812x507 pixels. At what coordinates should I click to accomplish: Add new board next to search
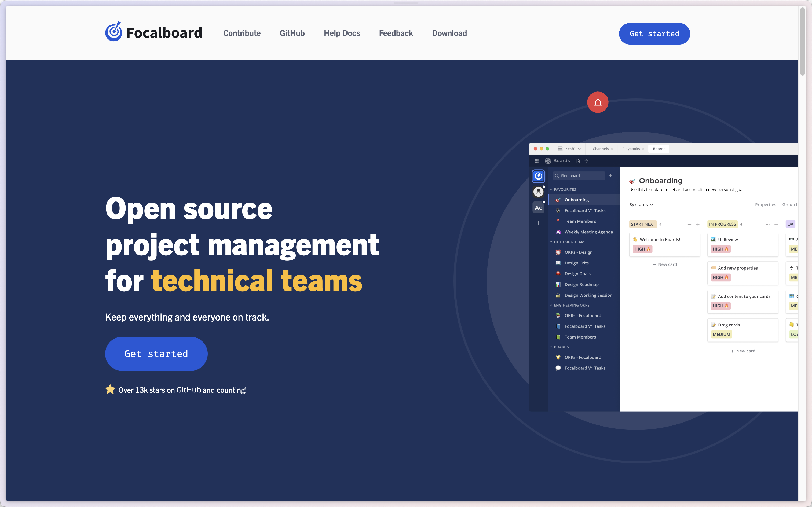(x=611, y=176)
